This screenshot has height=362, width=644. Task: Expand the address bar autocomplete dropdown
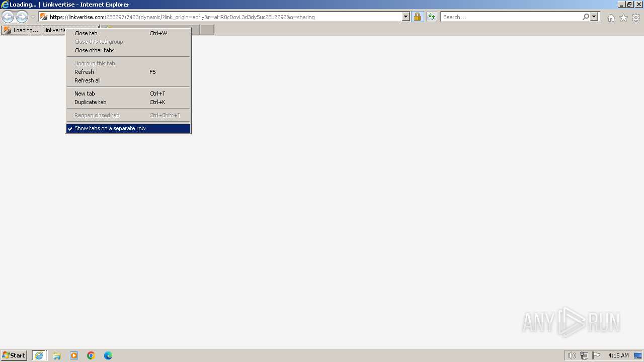[406, 17]
